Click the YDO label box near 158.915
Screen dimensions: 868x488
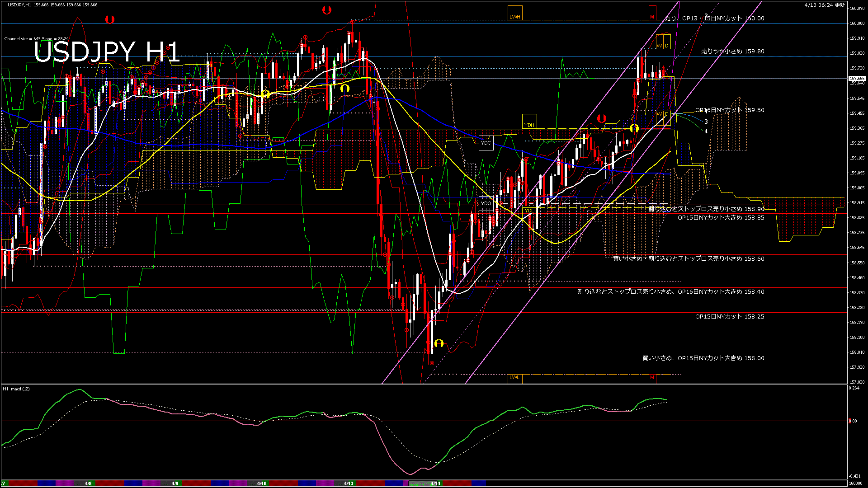(487, 204)
